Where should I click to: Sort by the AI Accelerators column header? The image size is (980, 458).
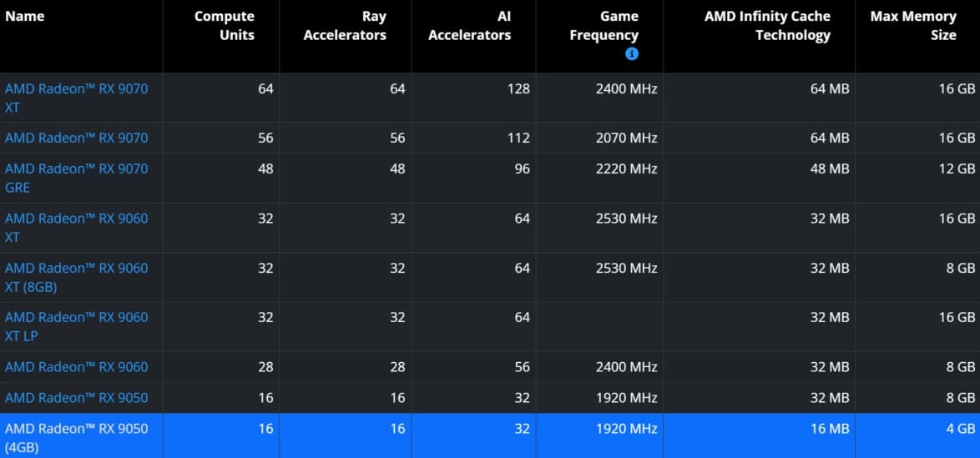pos(469,26)
